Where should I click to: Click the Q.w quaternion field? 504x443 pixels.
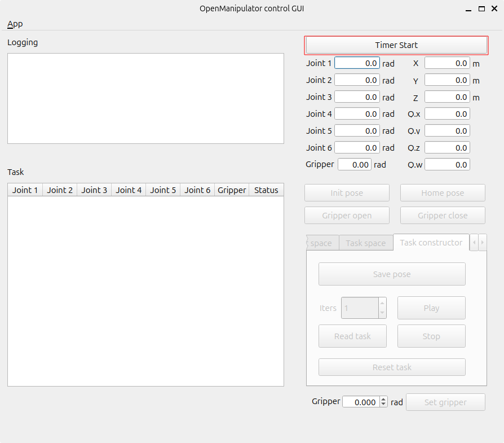[x=447, y=165]
